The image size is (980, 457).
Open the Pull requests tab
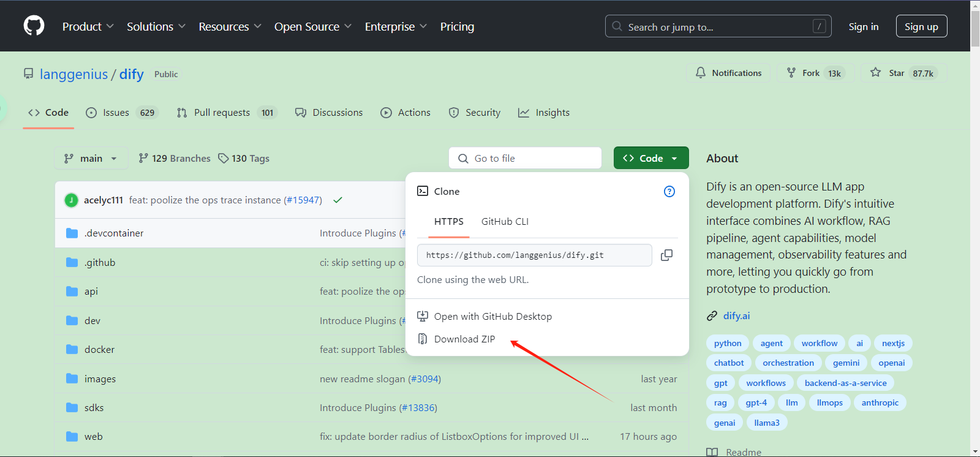222,113
